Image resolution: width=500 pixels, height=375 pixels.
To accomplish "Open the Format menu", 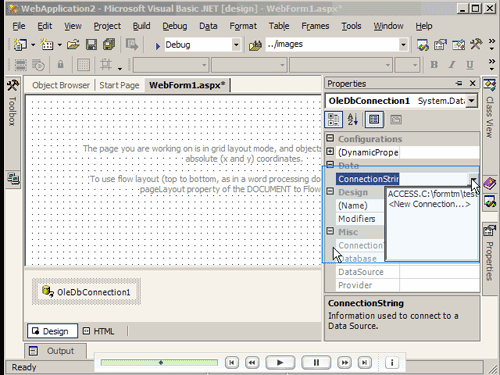I will (243, 26).
